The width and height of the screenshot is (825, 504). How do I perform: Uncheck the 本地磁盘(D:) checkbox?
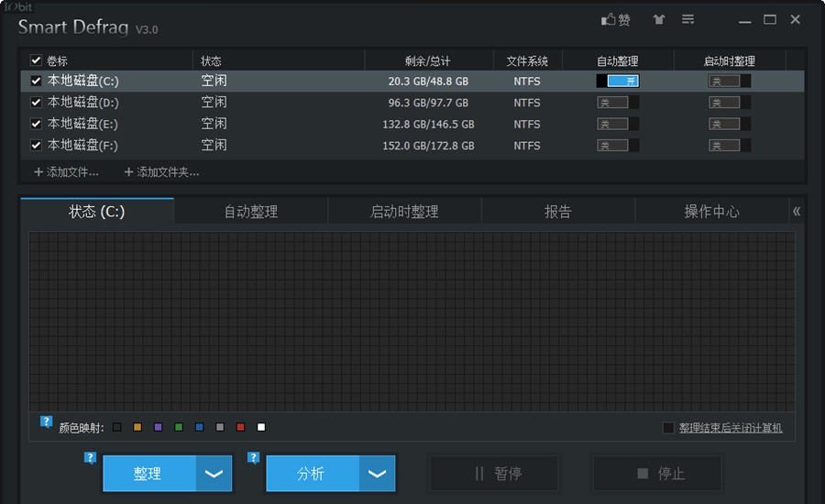pos(36,103)
